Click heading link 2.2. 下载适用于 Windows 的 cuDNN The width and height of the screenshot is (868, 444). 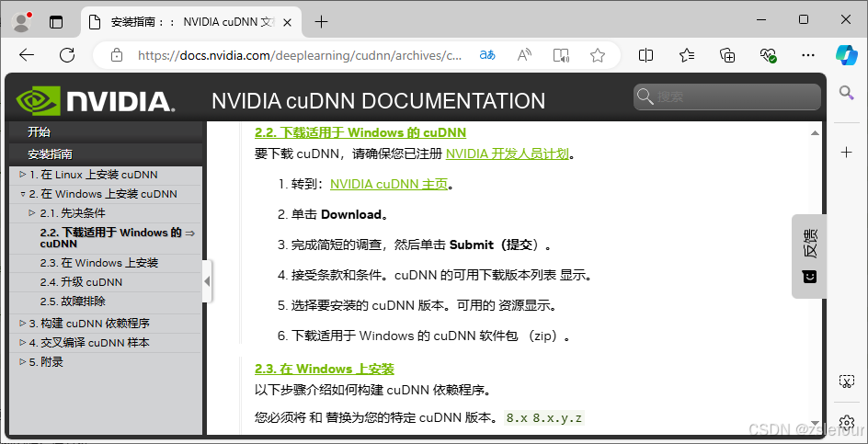point(360,133)
